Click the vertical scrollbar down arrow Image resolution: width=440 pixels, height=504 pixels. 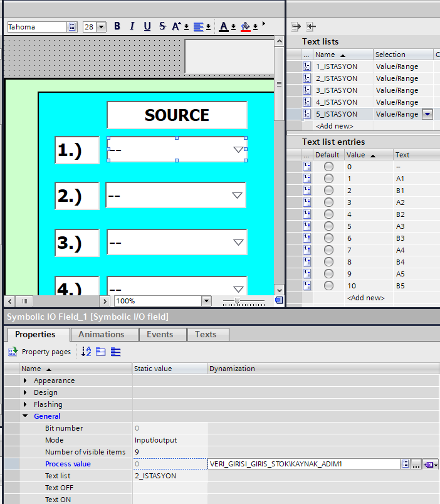280,290
